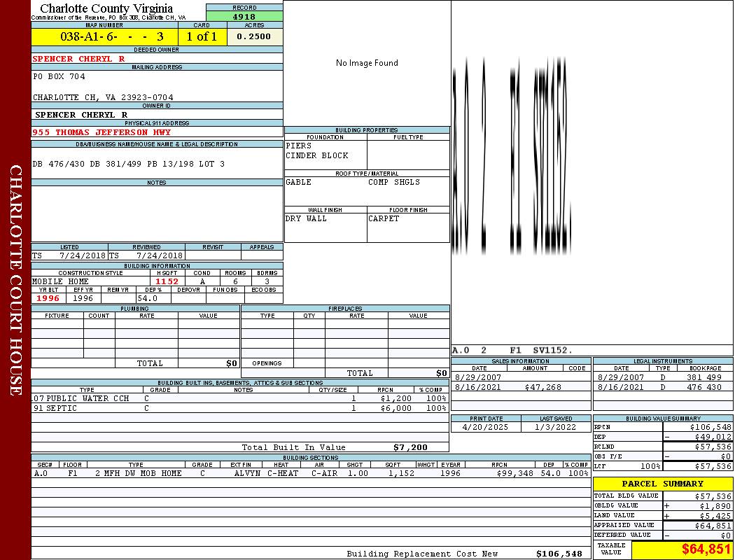Select the yellow map number 038-A1-6 field
The image size is (735, 560).
104,36
